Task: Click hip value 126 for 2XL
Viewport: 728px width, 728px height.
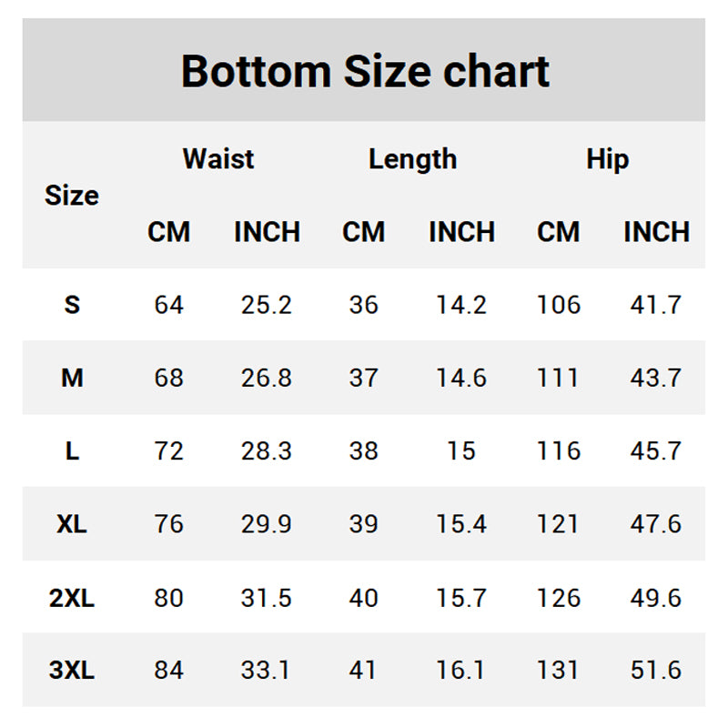Action: [x=559, y=598]
